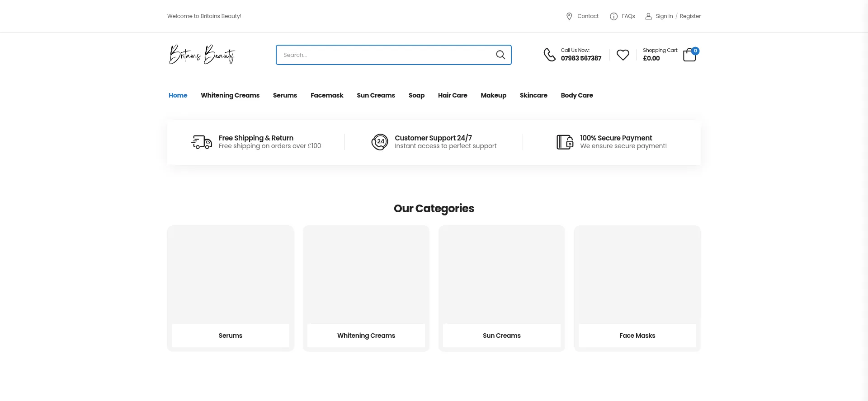Image resolution: width=868 pixels, height=401 pixels.
Task: Open the wishlist heart icon
Action: coord(623,55)
